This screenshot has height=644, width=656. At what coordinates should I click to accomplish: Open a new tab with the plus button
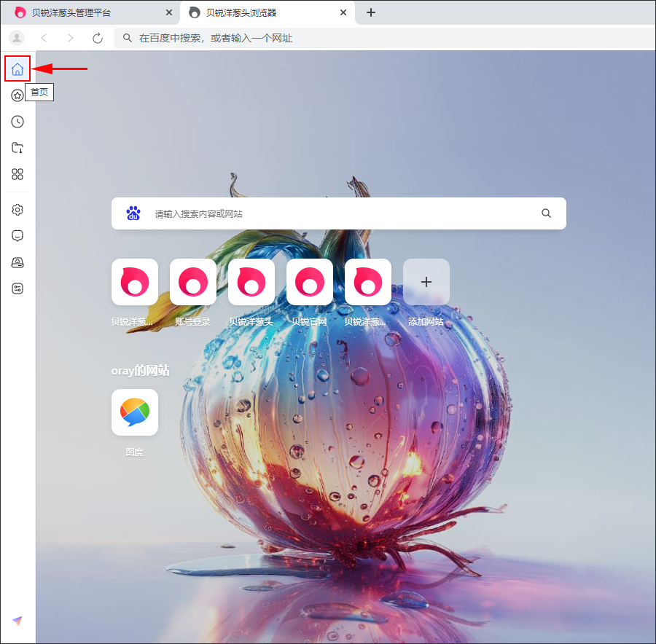[371, 12]
